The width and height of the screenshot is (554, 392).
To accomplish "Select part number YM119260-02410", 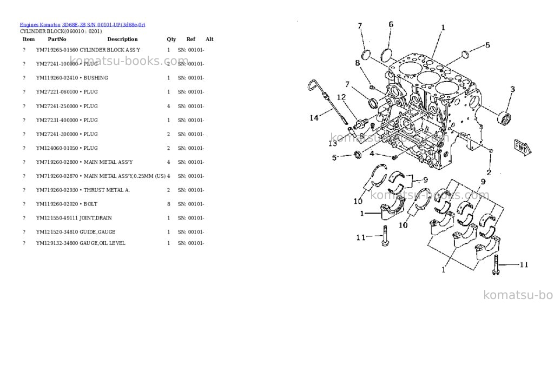I will coord(57,78).
